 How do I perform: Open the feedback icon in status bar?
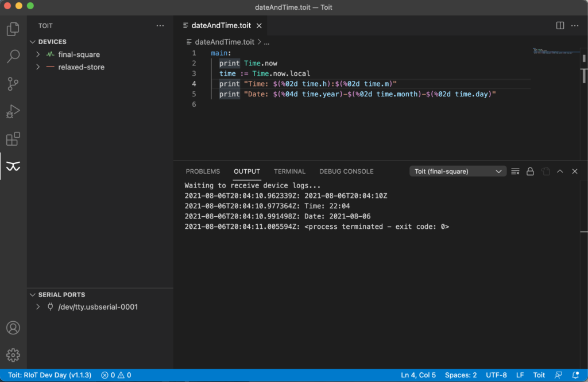pyautogui.click(x=558, y=375)
